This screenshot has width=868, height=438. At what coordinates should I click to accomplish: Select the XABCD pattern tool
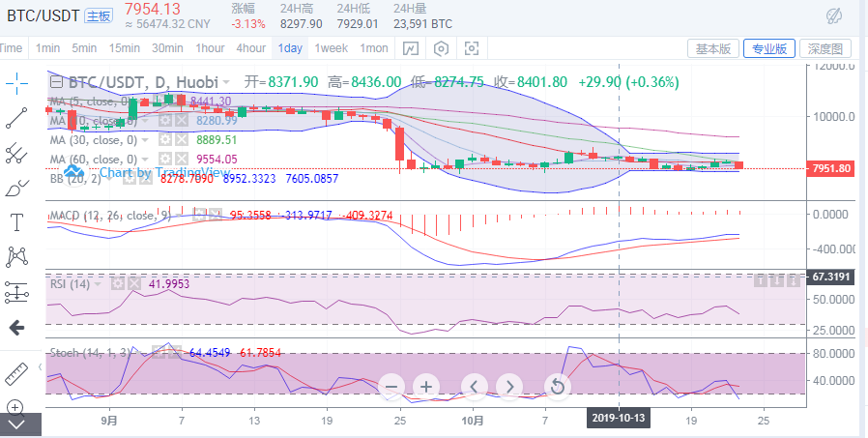pos(16,256)
